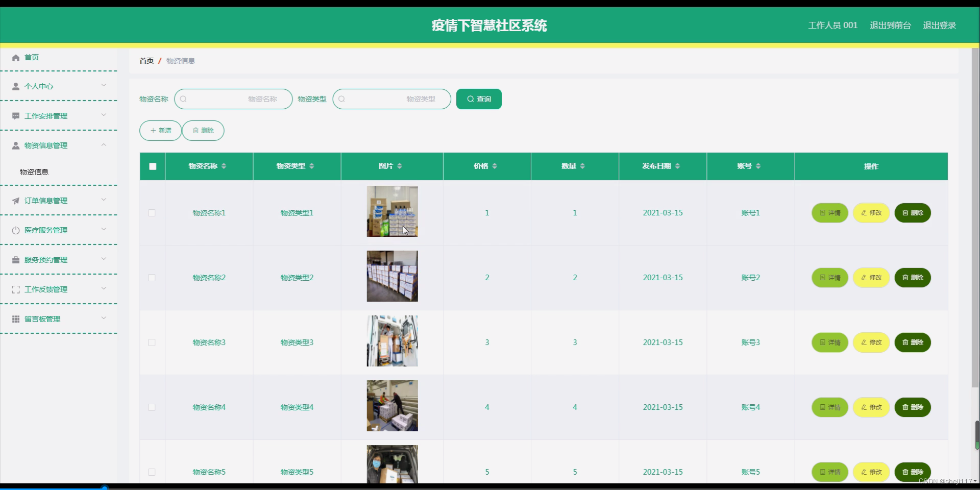Sort by 账号 column arrows
This screenshot has width=980, height=490.
click(758, 166)
